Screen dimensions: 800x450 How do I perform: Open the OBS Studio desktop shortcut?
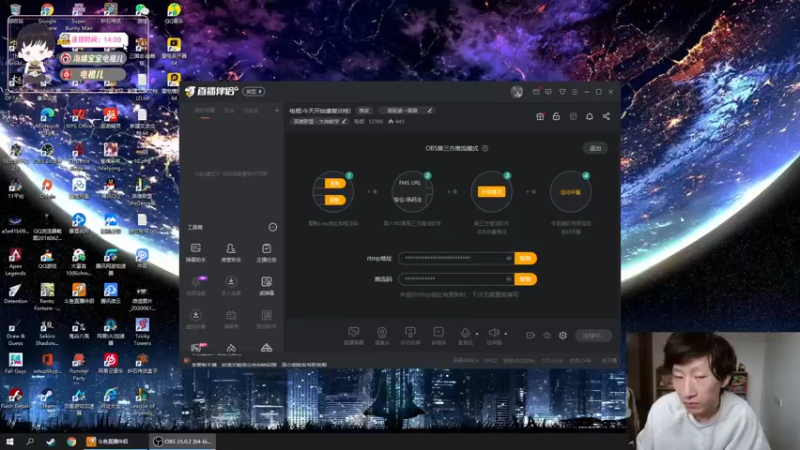47,154
